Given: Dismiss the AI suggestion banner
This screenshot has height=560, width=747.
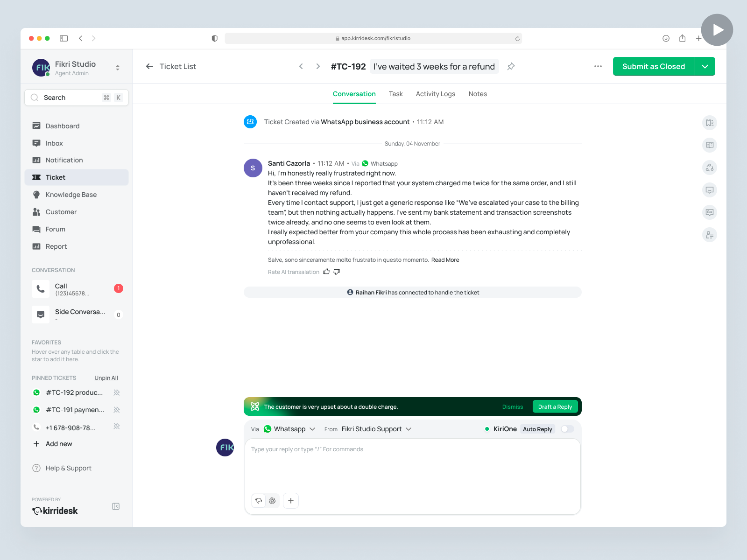Looking at the screenshot, I should pyautogui.click(x=513, y=407).
